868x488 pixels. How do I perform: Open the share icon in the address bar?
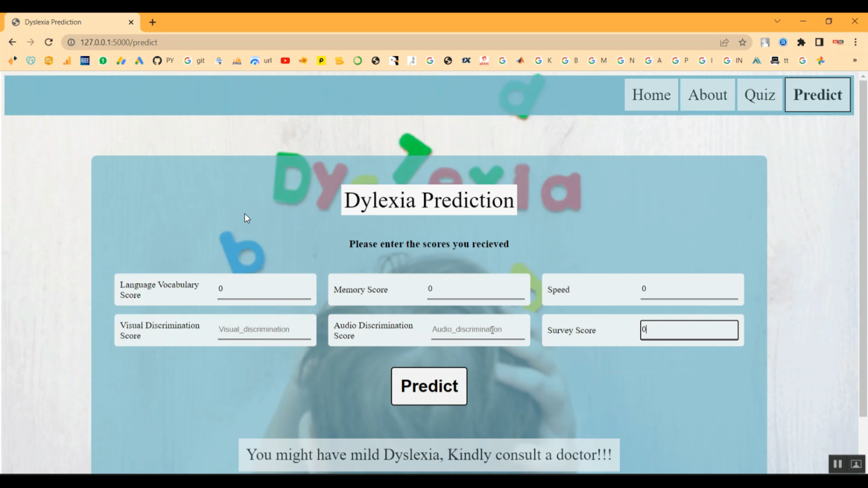(724, 42)
